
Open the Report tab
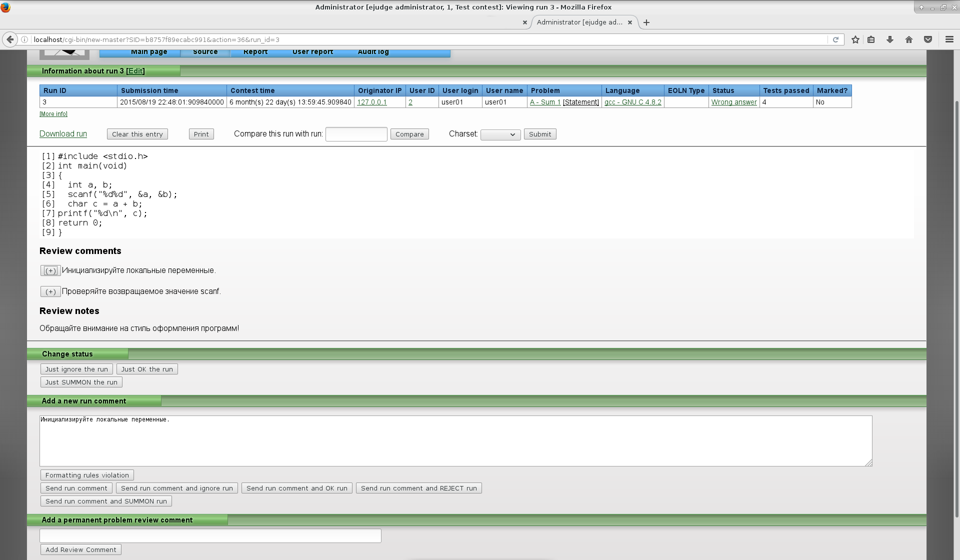click(255, 52)
